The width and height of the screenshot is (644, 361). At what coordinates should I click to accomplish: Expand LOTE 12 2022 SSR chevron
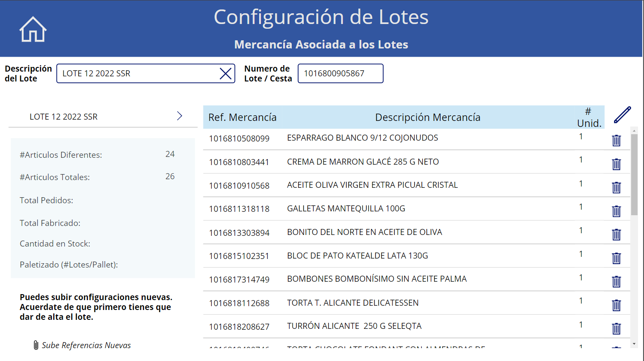(180, 116)
